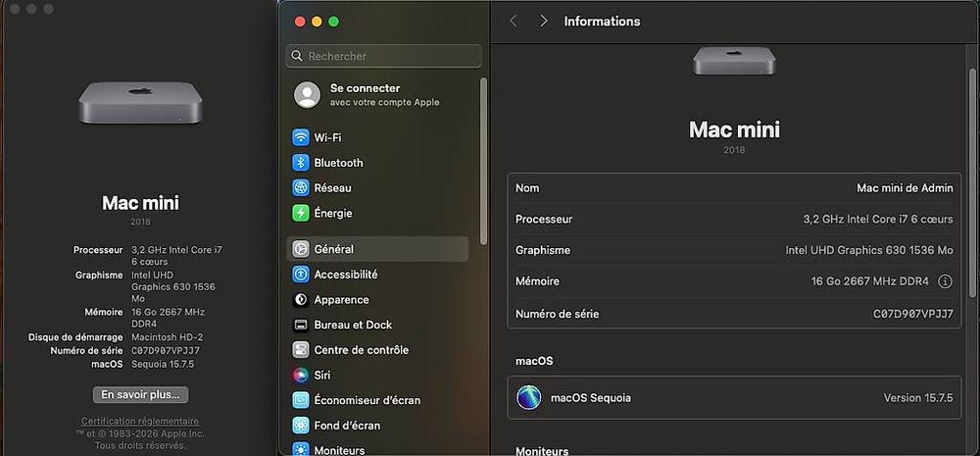980x456 pixels.
Task: Open Certification réglementaire link
Action: coord(140,421)
